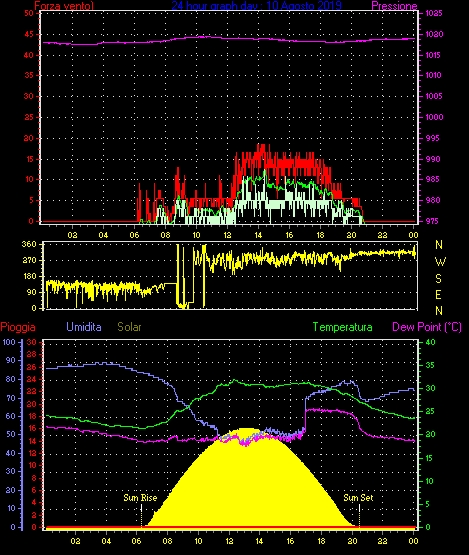Click the 360 wind direction scale value
469x555 pixels.
point(29,245)
